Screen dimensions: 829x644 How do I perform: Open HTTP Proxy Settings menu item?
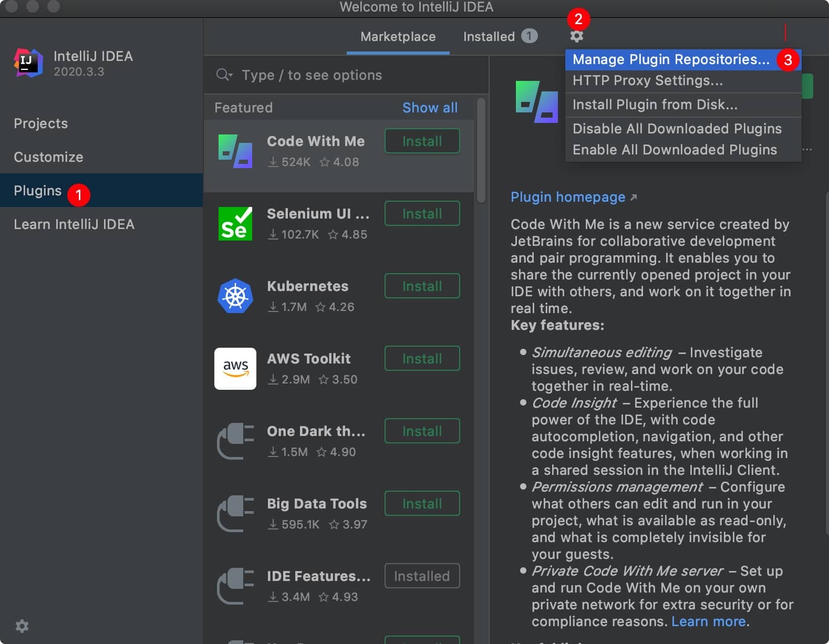point(683,80)
